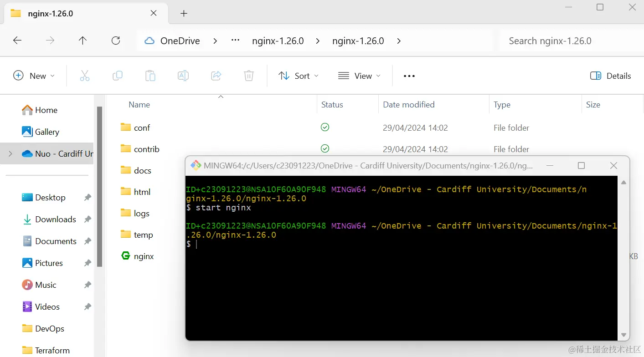The image size is (644, 357).
Task: Click the contrib folder icon
Action: (x=126, y=148)
